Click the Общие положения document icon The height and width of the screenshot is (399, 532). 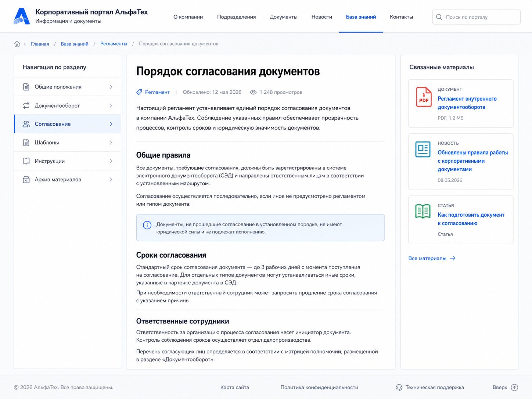(x=26, y=87)
